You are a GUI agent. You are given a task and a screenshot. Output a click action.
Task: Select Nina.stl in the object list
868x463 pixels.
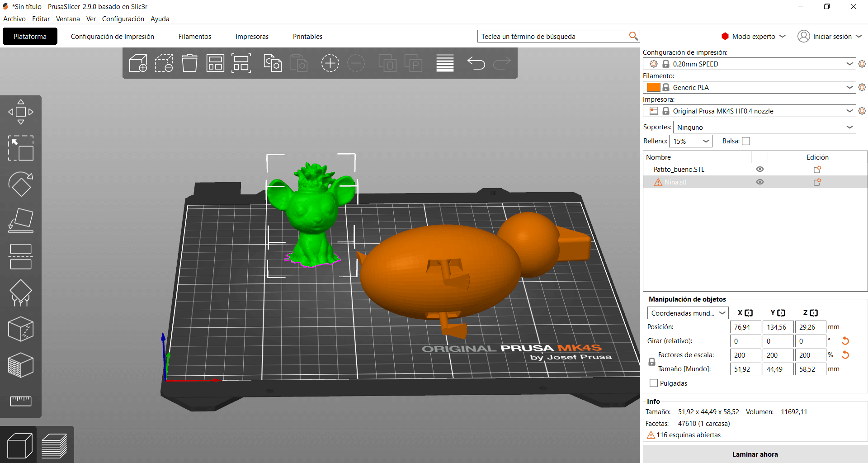click(x=675, y=182)
